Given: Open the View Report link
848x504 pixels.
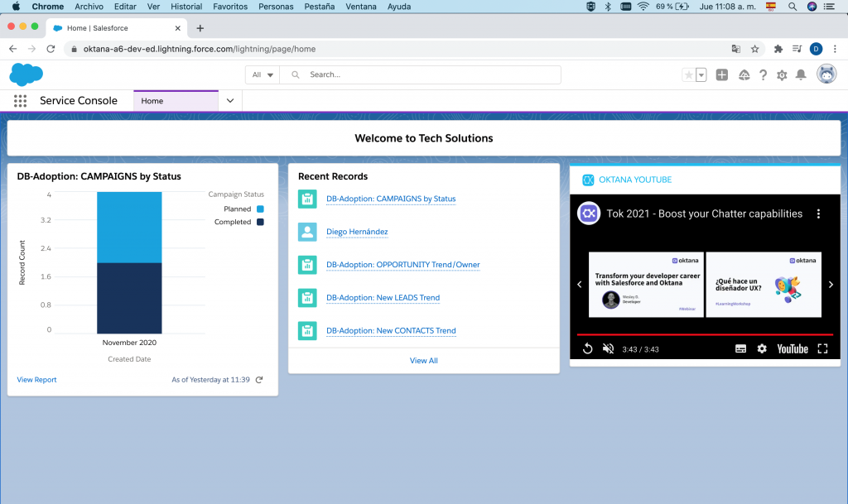Looking at the screenshot, I should pyautogui.click(x=36, y=380).
